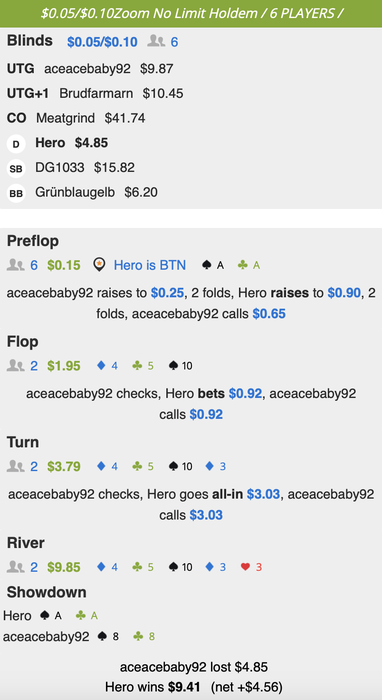This screenshot has height=700, width=382.
Task: Click aceacebaby92's 8 of clubs showdown card
Action: pyautogui.click(x=144, y=637)
